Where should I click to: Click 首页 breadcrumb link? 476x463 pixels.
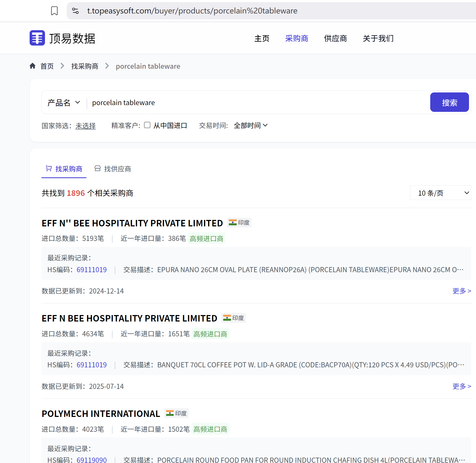click(47, 66)
